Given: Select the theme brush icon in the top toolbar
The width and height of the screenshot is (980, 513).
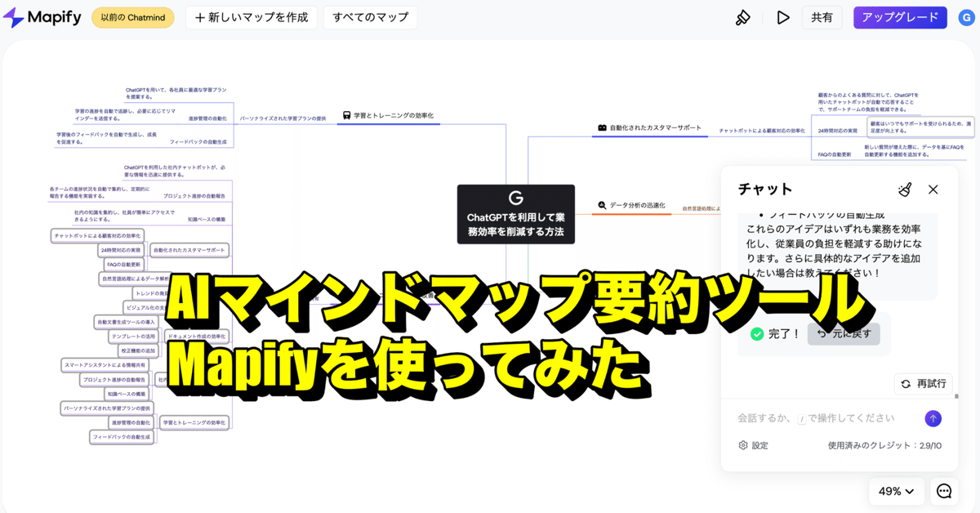Looking at the screenshot, I should (x=742, y=16).
